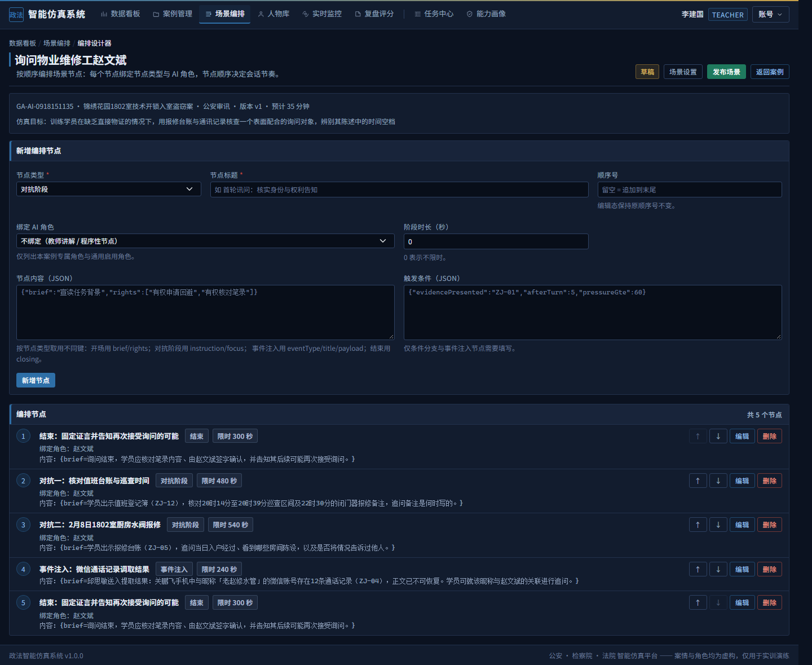812x665 pixels.
Task: Edit node 2 对抗一
Action: click(x=742, y=481)
